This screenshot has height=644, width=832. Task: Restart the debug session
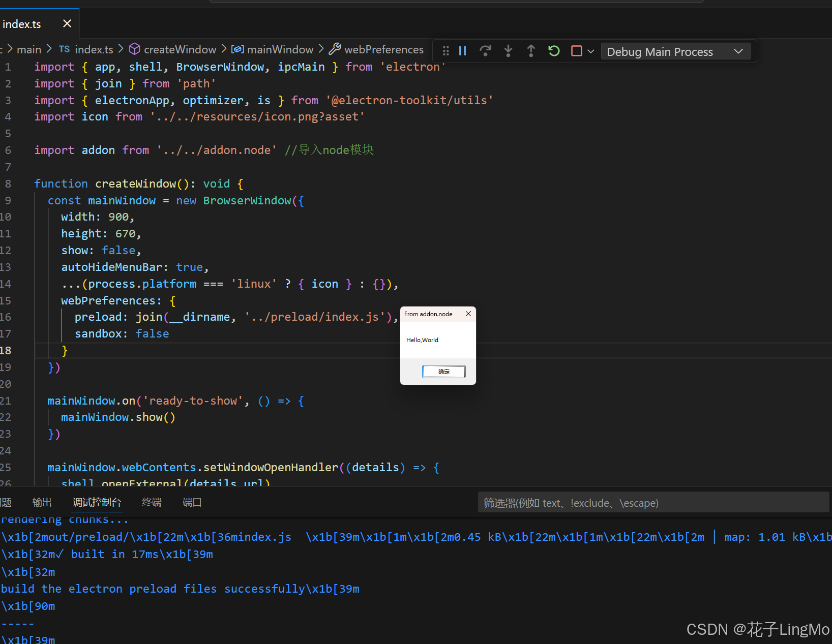(554, 51)
